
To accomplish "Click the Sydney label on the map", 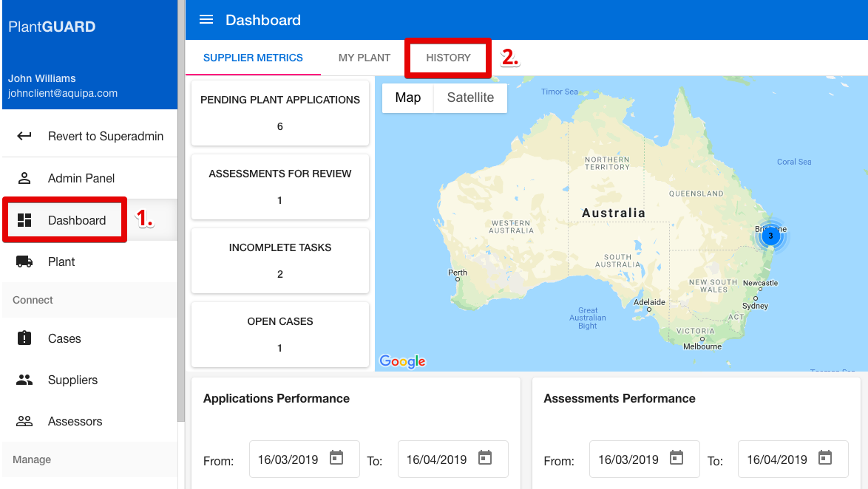I will click(755, 306).
